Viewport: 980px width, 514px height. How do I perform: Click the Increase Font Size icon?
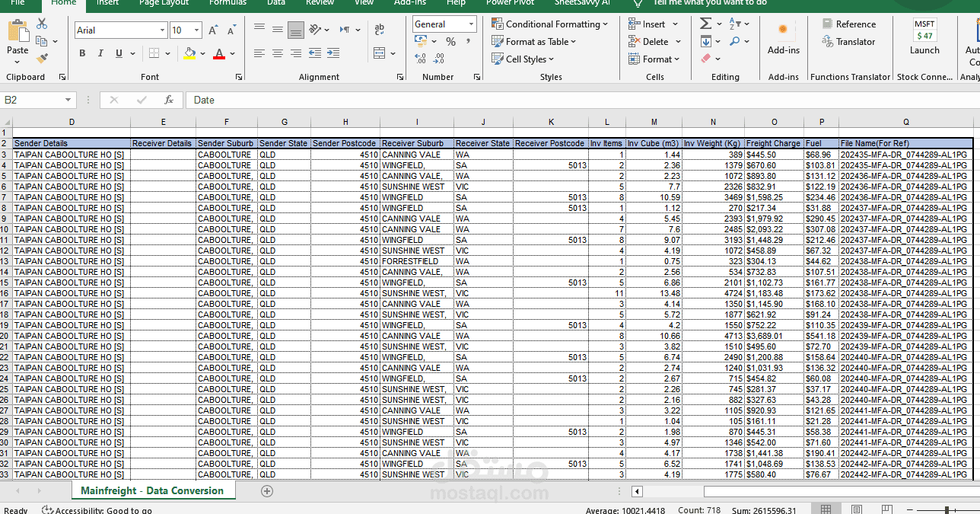tap(213, 30)
